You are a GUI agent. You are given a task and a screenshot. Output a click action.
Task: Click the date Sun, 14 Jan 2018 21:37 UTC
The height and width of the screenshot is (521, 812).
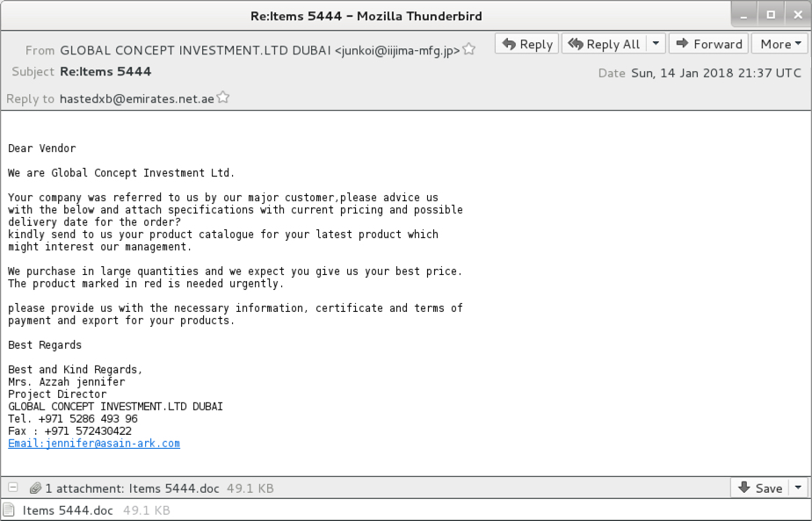716,73
